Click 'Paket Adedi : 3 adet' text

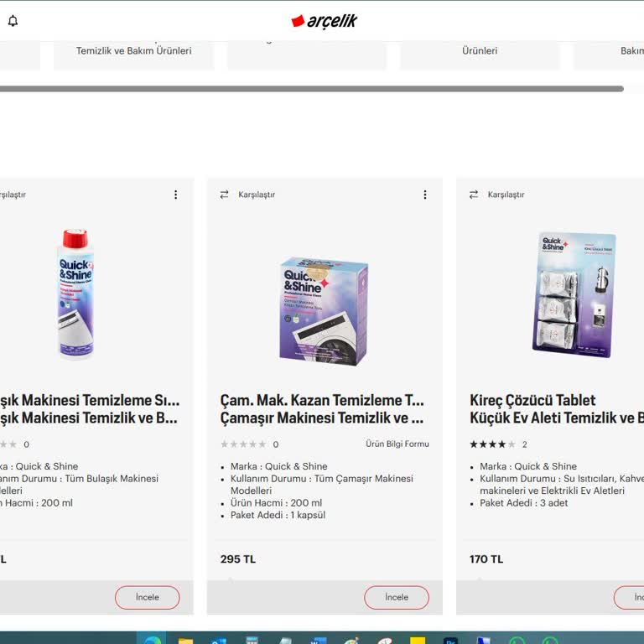point(523,503)
